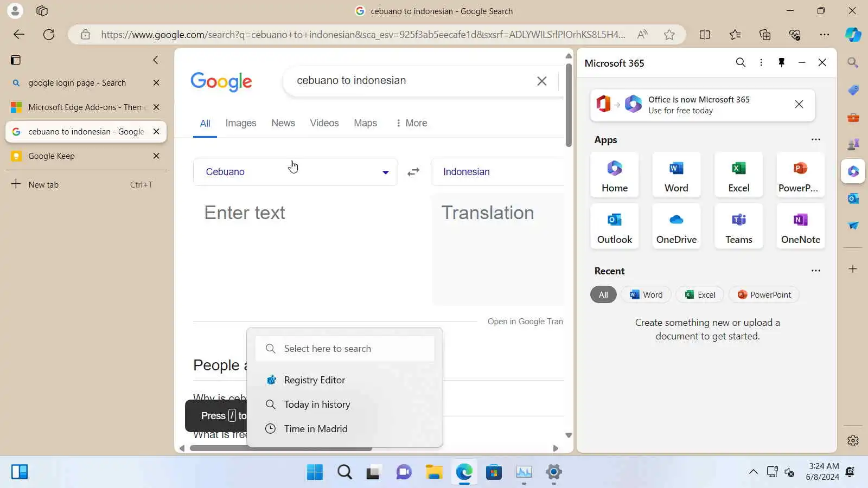
Task: Open Edge sidebar settings gear
Action: [x=853, y=440]
